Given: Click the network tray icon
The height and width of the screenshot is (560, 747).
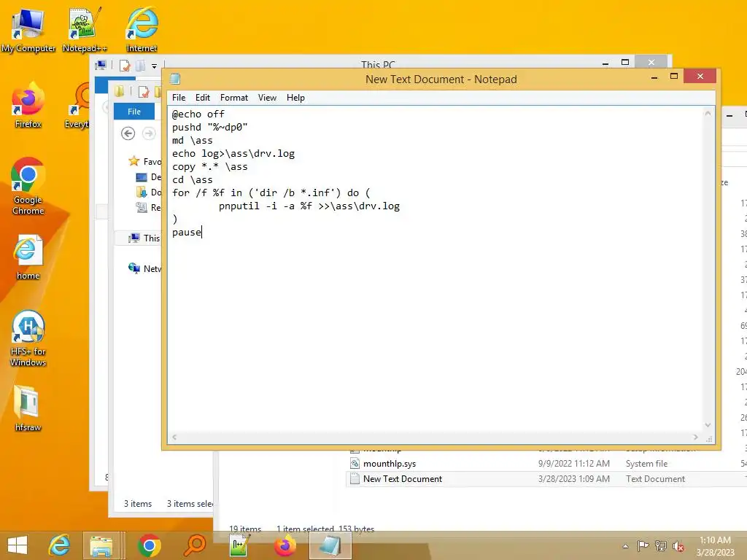Looking at the screenshot, I should [661, 546].
